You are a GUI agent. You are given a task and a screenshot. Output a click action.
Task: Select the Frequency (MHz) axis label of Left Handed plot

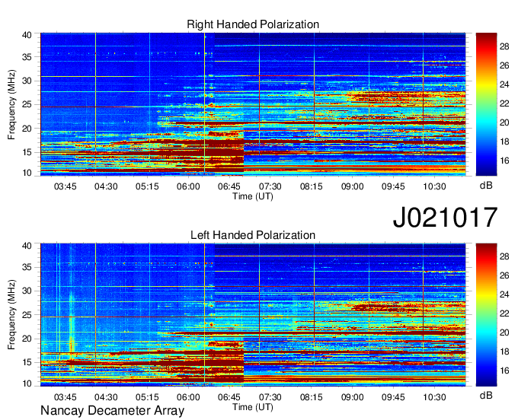(x=11, y=315)
